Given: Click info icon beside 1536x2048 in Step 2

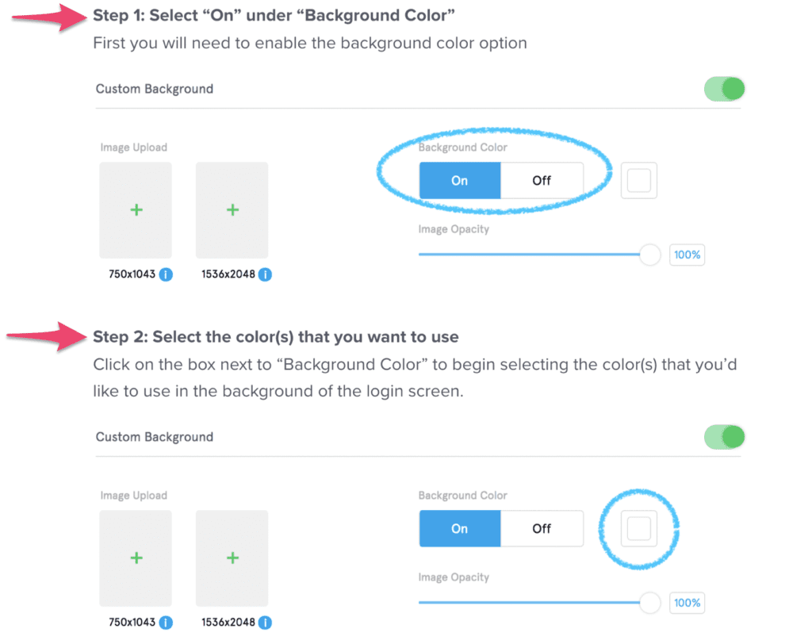Looking at the screenshot, I should [265, 623].
